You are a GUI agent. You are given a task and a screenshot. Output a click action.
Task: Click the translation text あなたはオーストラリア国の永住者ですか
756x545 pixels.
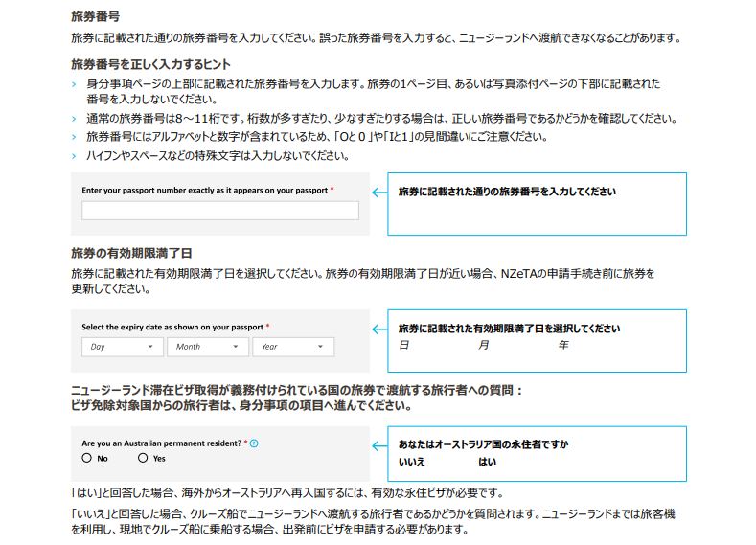(483, 444)
